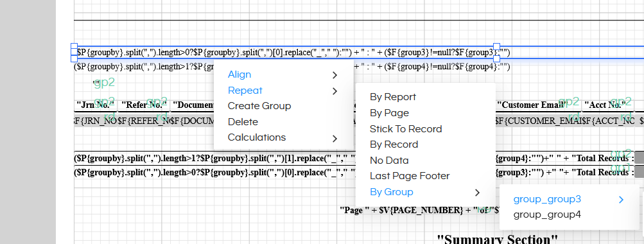
Task: Select group_group4 in the submenu
Action: point(547,214)
